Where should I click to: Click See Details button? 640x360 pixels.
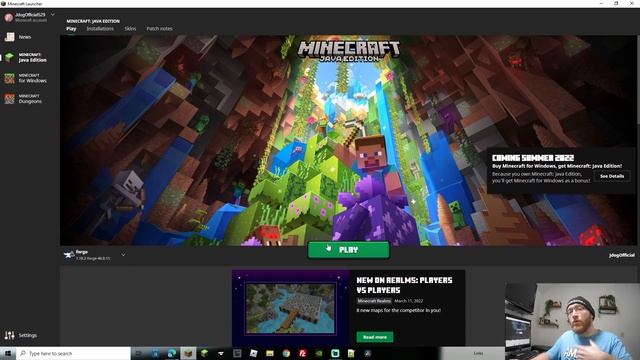612,176
